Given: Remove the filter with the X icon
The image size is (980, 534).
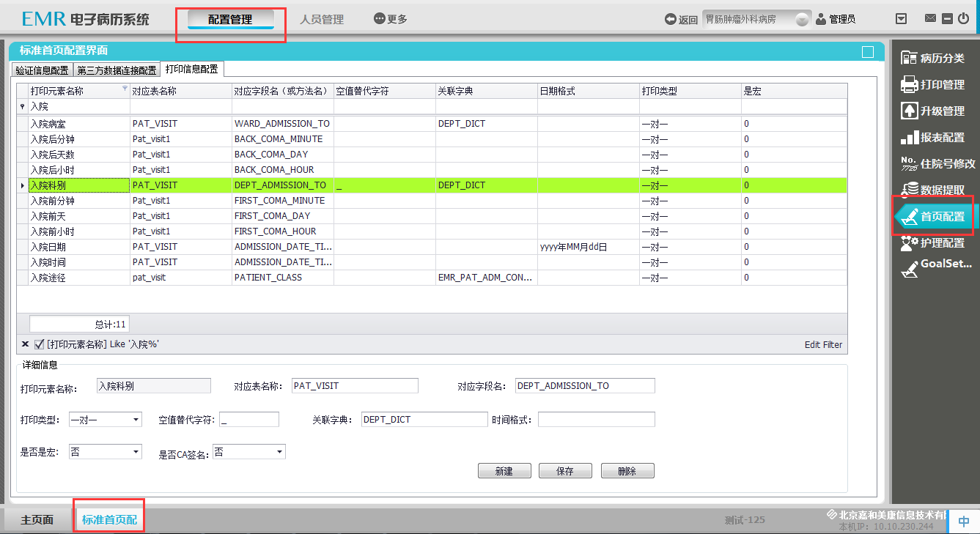Looking at the screenshot, I should click(x=25, y=344).
